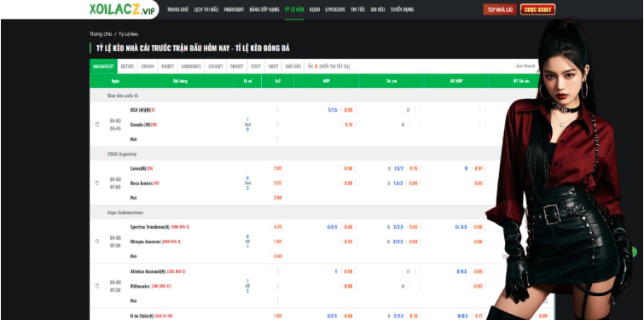
Task: Select the EASYBET bookmaker tab
Action: tap(216, 67)
